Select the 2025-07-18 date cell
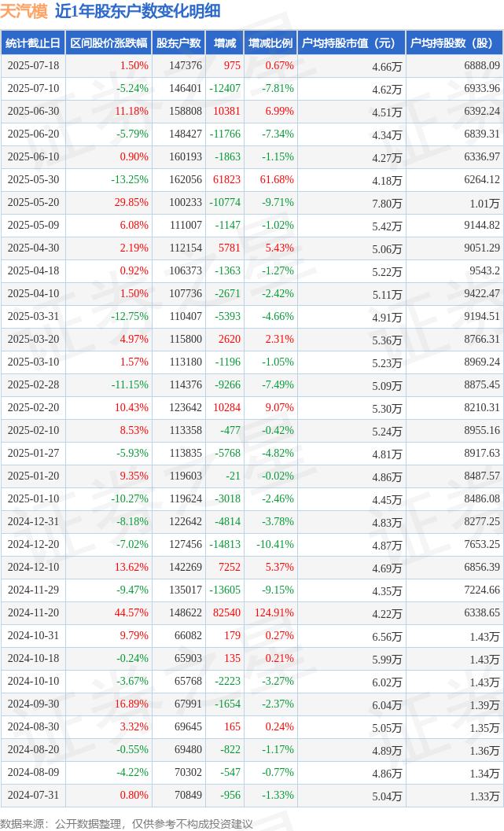 click(33, 66)
